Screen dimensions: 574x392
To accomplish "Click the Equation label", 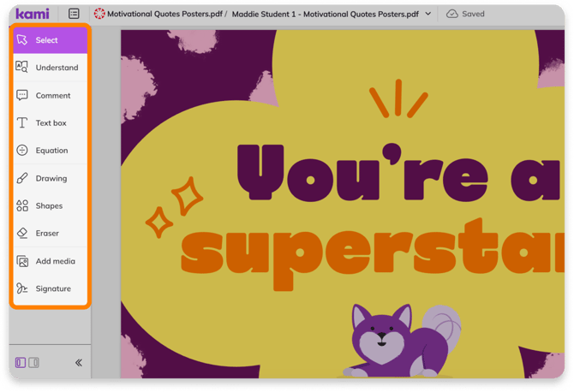I will pyautogui.click(x=51, y=151).
